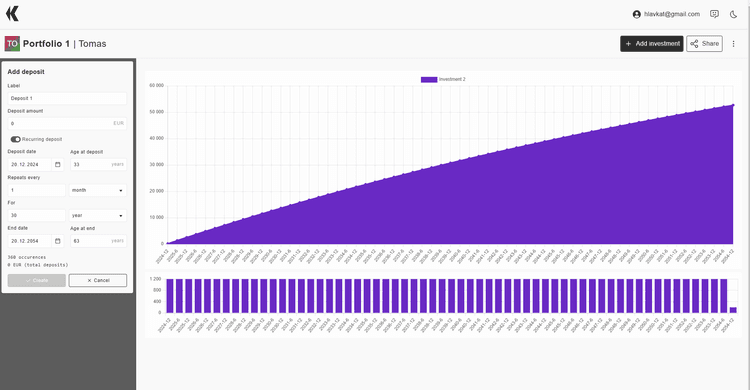Open the user account icon beside the email
Image resolution: width=750 pixels, height=390 pixels.
pyautogui.click(x=636, y=14)
